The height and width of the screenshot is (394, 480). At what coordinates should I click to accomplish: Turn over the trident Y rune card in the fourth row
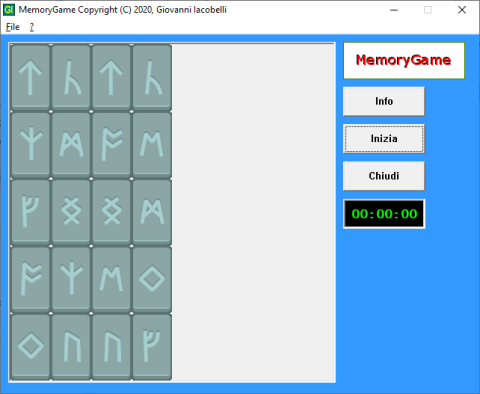[x=71, y=279]
